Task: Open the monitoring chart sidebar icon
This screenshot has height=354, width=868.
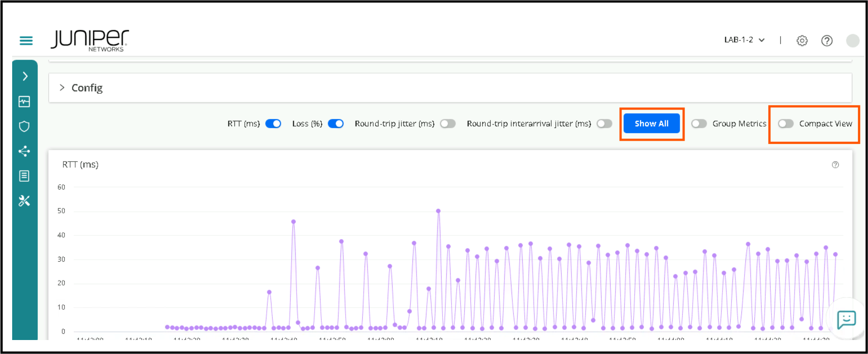Action: coord(24,101)
